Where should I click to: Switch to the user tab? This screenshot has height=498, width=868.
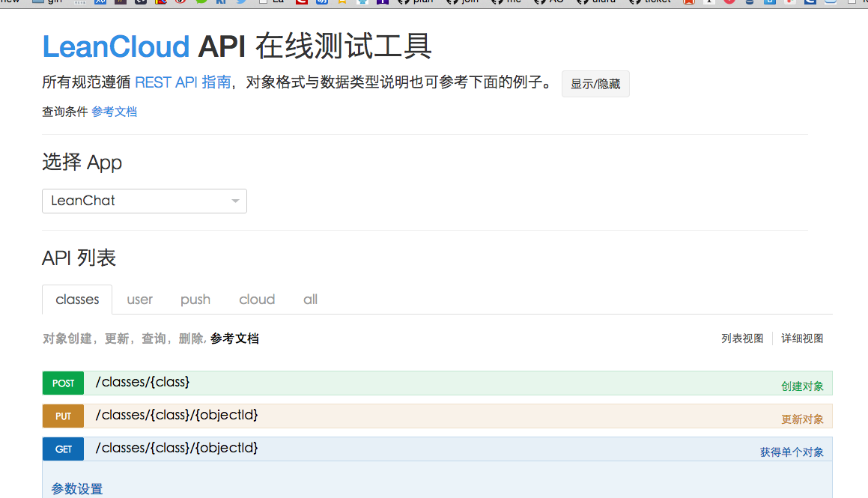139,300
